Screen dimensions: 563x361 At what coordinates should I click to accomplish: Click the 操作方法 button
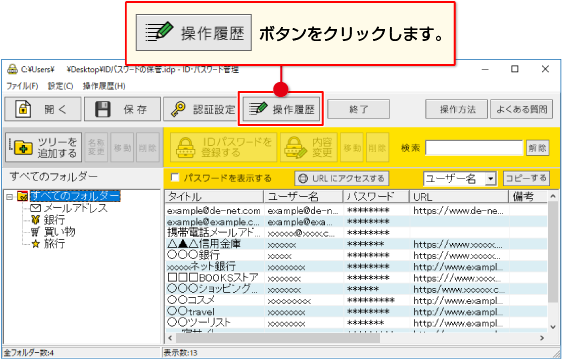[456, 109]
